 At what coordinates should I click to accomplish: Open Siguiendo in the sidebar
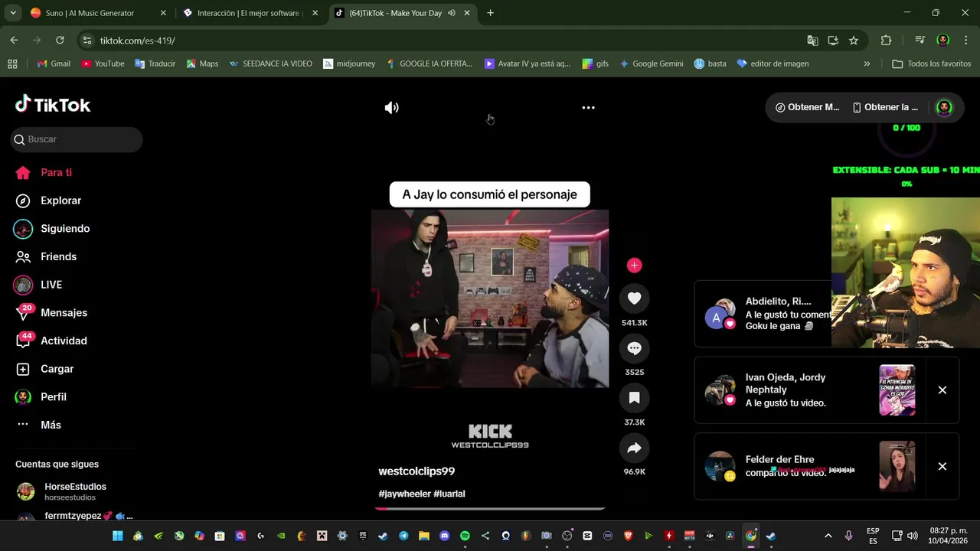pos(65,228)
